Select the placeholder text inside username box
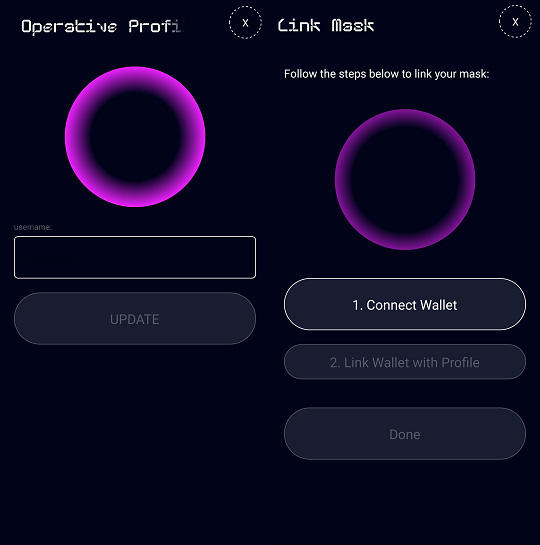Image resolution: width=540 pixels, height=545 pixels. (x=50, y=259)
